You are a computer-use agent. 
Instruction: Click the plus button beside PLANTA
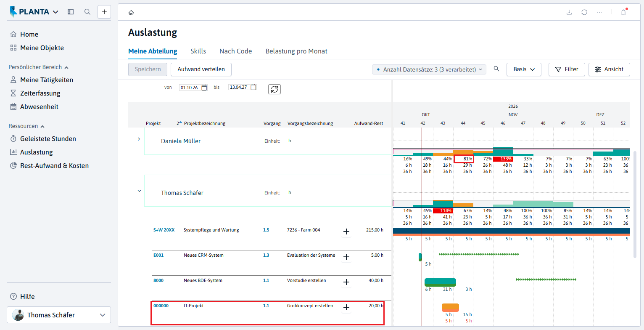tap(104, 12)
